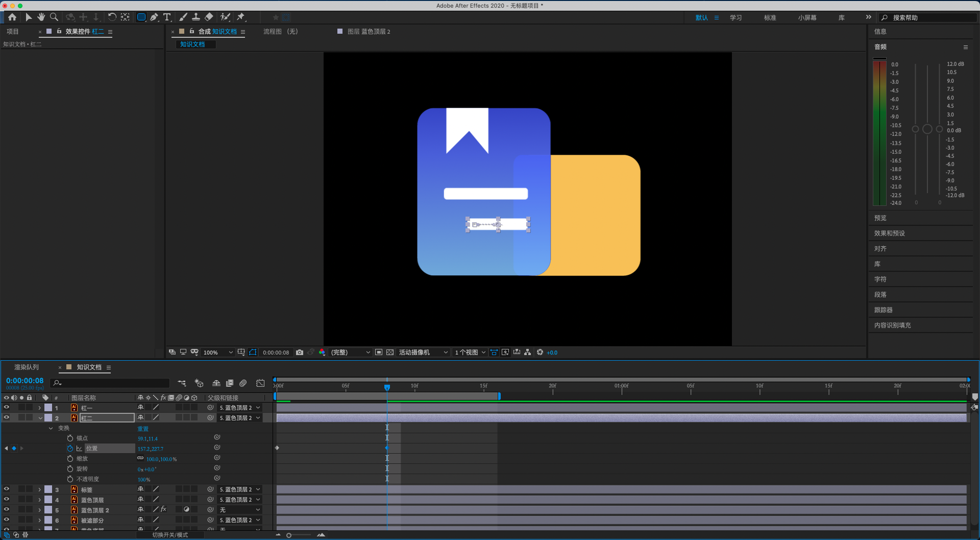Toggle the stopwatch for 不透明度 opacity
This screenshot has width=980, height=540.
[x=70, y=479]
